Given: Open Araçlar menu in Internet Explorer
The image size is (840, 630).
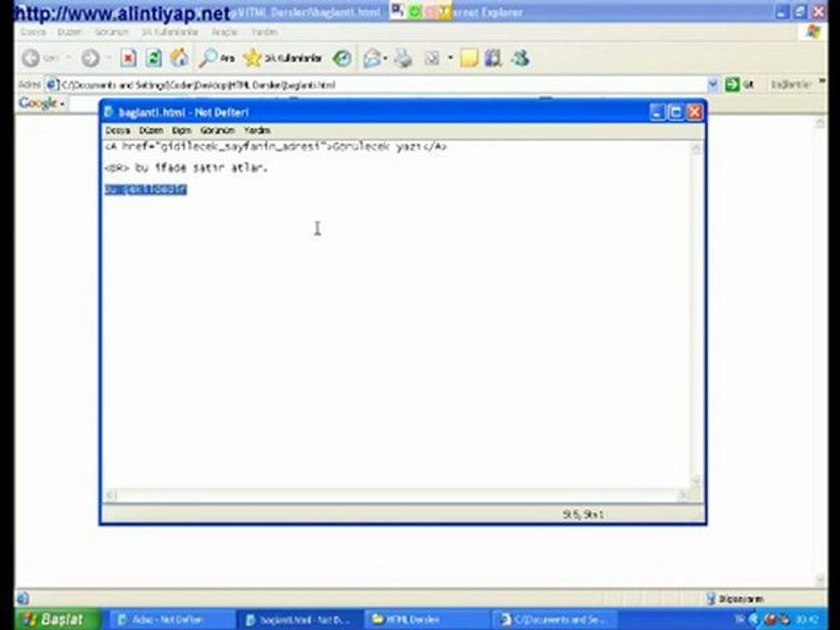Looking at the screenshot, I should click(225, 32).
